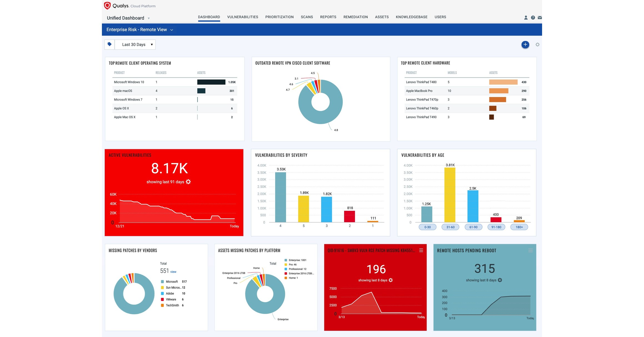Open the user profile icon

click(x=526, y=17)
